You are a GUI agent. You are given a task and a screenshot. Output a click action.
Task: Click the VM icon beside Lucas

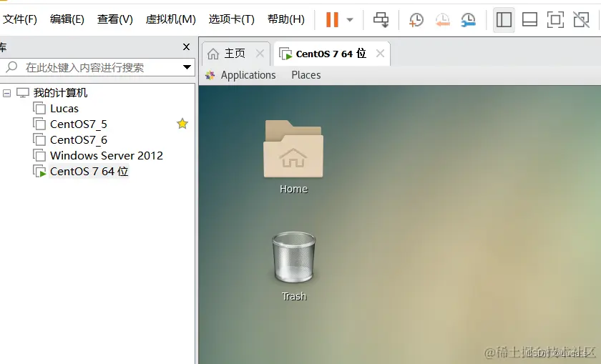(39, 109)
